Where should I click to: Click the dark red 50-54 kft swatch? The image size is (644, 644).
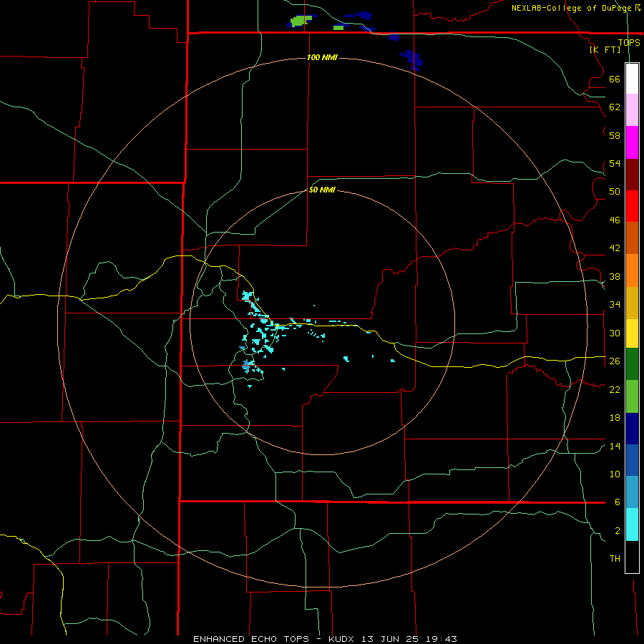click(632, 174)
